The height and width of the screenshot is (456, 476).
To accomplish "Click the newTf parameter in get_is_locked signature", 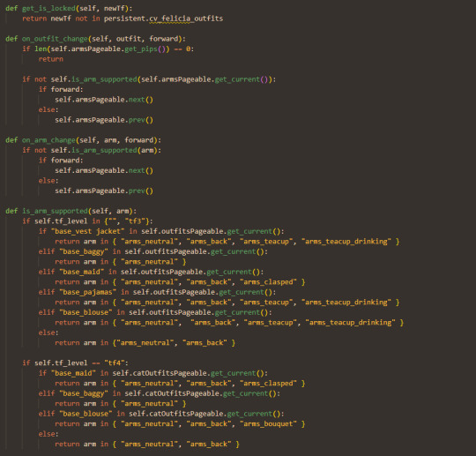I will click(115, 9).
